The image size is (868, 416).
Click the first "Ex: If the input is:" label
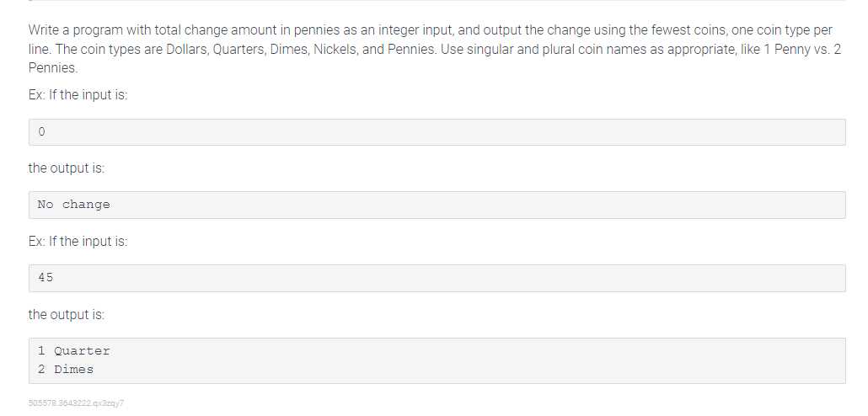(x=78, y=95)
